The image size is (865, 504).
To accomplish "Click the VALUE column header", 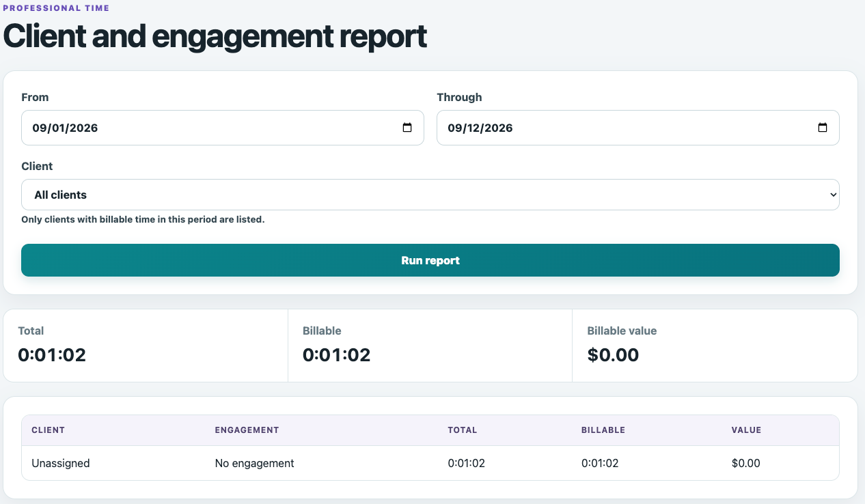I will point(746,430).
